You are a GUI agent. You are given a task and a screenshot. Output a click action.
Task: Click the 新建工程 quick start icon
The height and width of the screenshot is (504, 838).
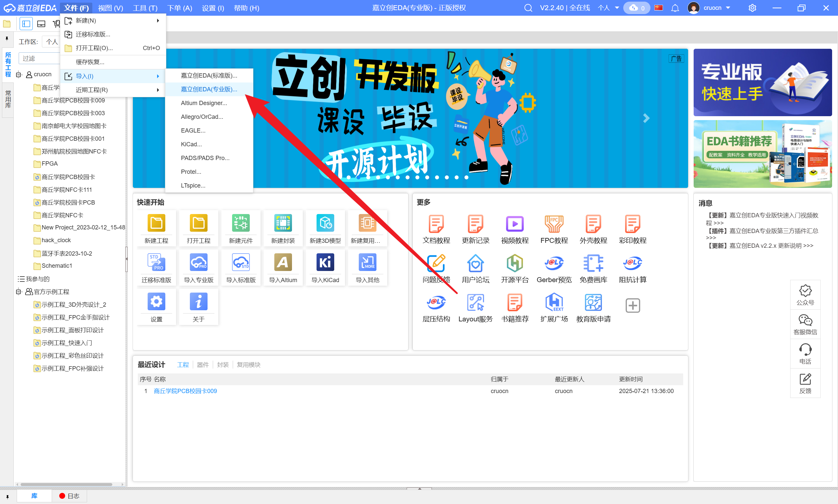click(x=156, y=224)
